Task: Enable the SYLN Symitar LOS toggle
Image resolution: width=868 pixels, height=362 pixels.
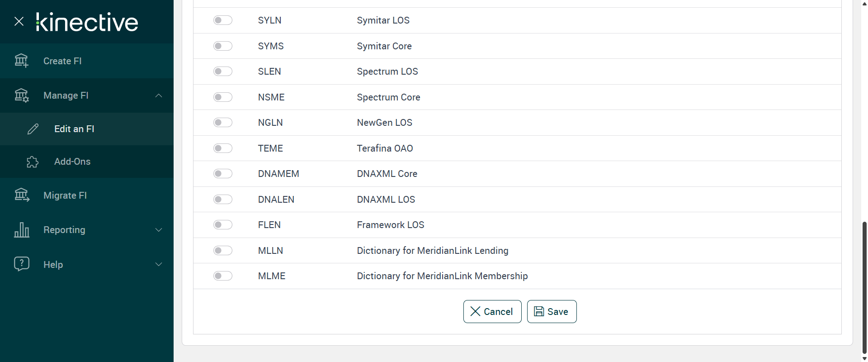Action: (x=223, y=20)
